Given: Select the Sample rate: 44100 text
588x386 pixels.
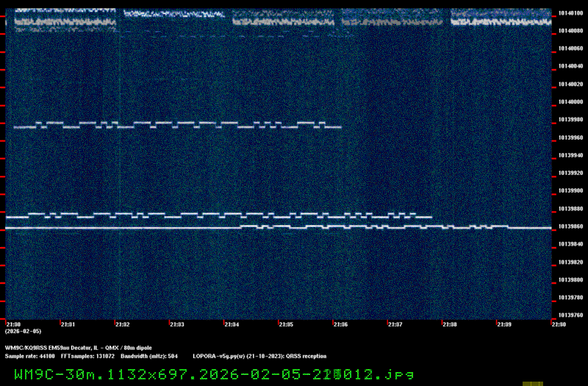Looking at the screenshot, I should [x=29, y=357].
